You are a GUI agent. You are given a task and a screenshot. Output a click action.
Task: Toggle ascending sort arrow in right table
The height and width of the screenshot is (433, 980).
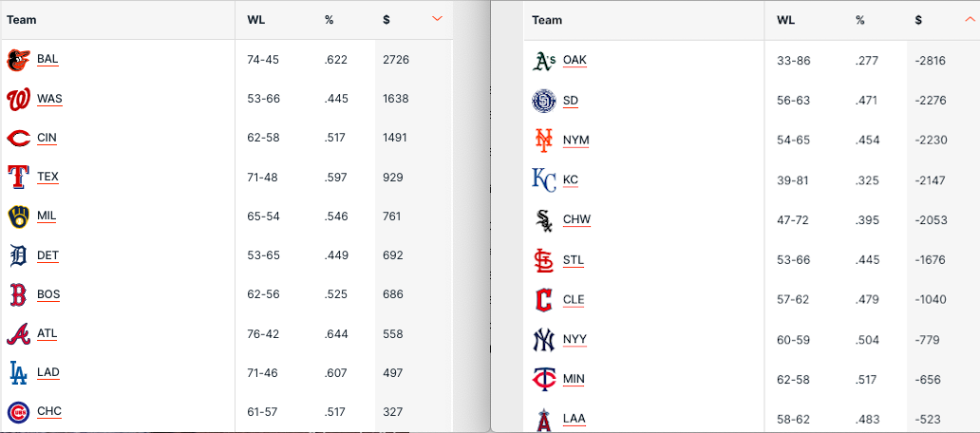(967, 20)
